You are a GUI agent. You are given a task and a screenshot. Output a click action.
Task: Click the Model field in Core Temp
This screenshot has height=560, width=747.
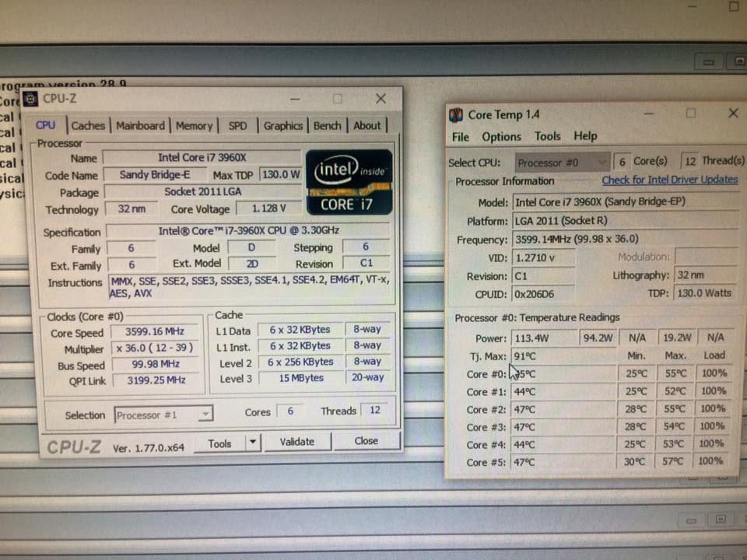pos(626,202)
